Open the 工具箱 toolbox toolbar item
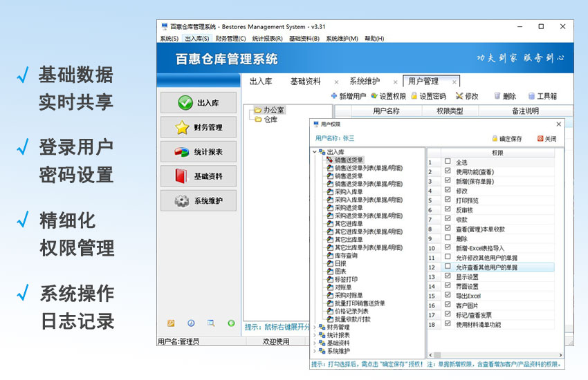This screenshot has height=380, width=588. coord(542,96)
